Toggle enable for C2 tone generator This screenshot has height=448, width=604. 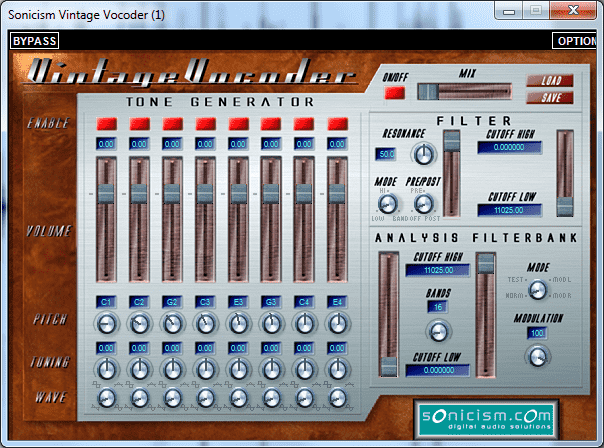[140, 124]
